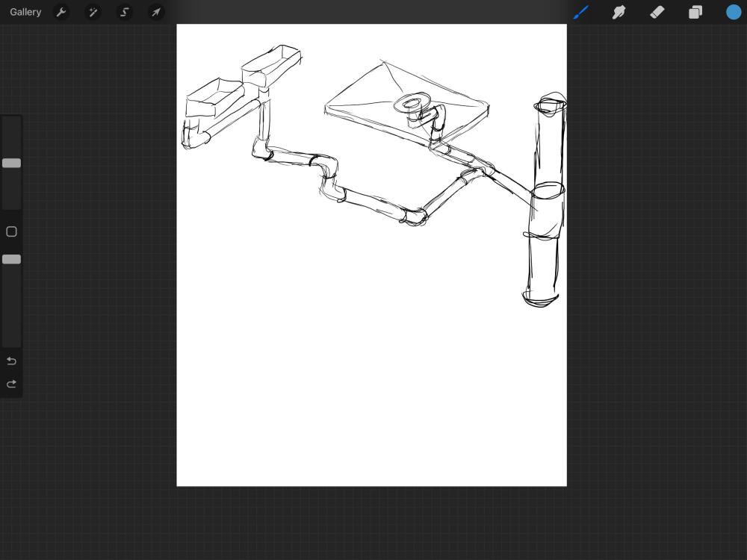Open the blue color picker
Image resolution: width=747 pixels, height=560 pixels.
734,12
